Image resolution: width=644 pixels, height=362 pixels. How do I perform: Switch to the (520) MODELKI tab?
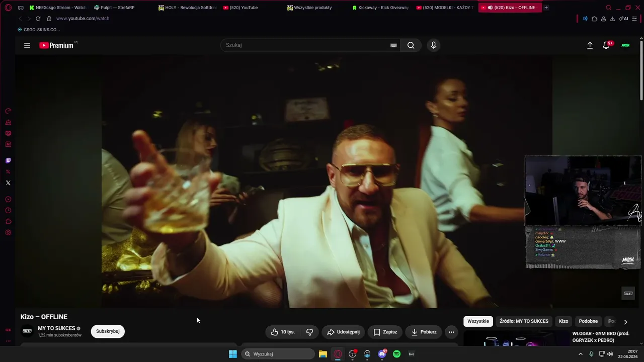point(445,8)
